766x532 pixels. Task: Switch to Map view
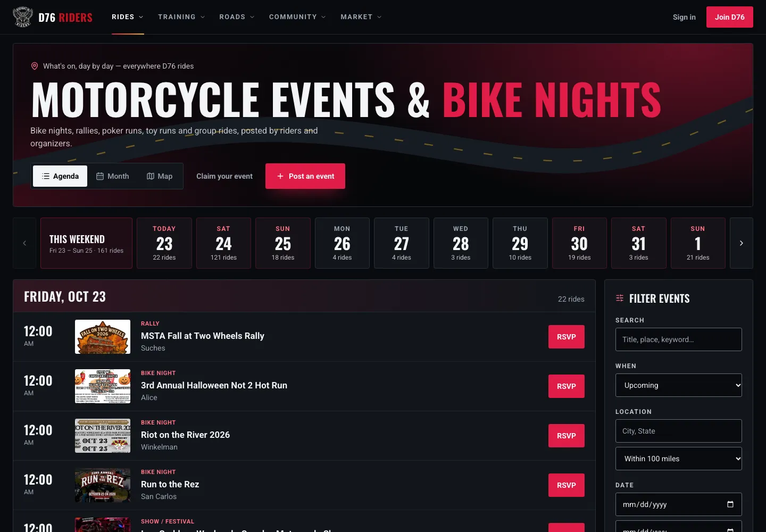coord(160,176)
